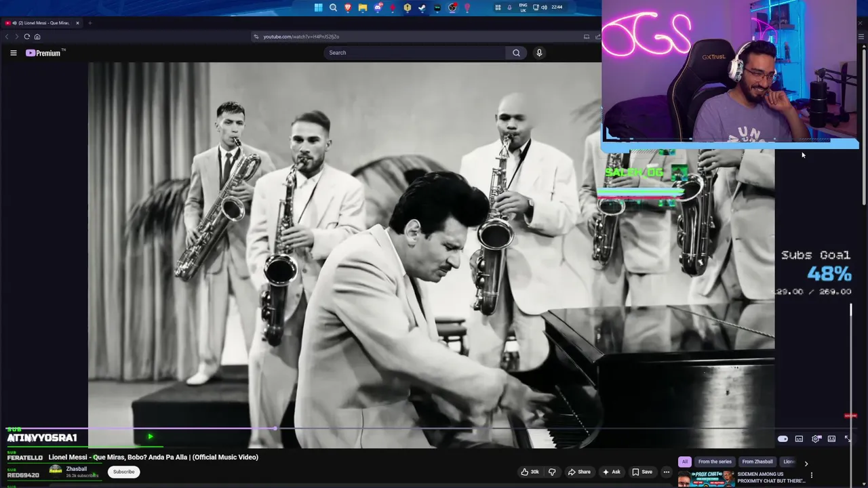Screen dimensions: 868x488
Task: Toggle autoplay switch in player controls
Action: [x=783, y=439]
